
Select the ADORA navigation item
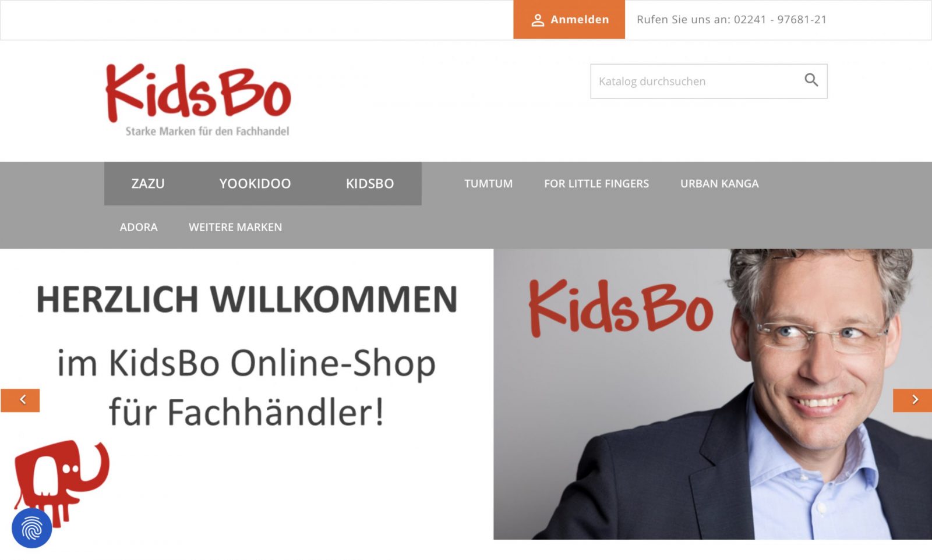coord(139,227)
